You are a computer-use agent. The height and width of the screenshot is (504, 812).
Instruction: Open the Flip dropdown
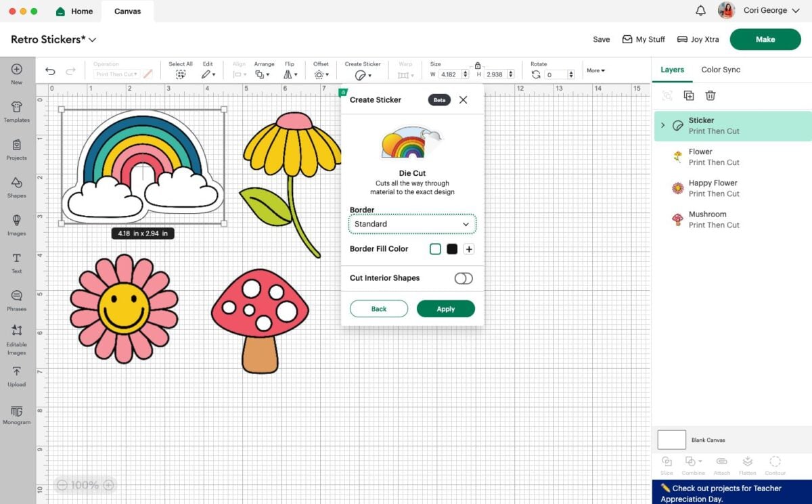coord(290,74)
